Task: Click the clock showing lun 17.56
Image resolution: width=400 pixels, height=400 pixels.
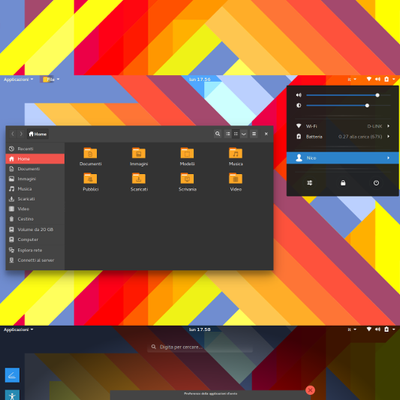Action: point(200,79)
